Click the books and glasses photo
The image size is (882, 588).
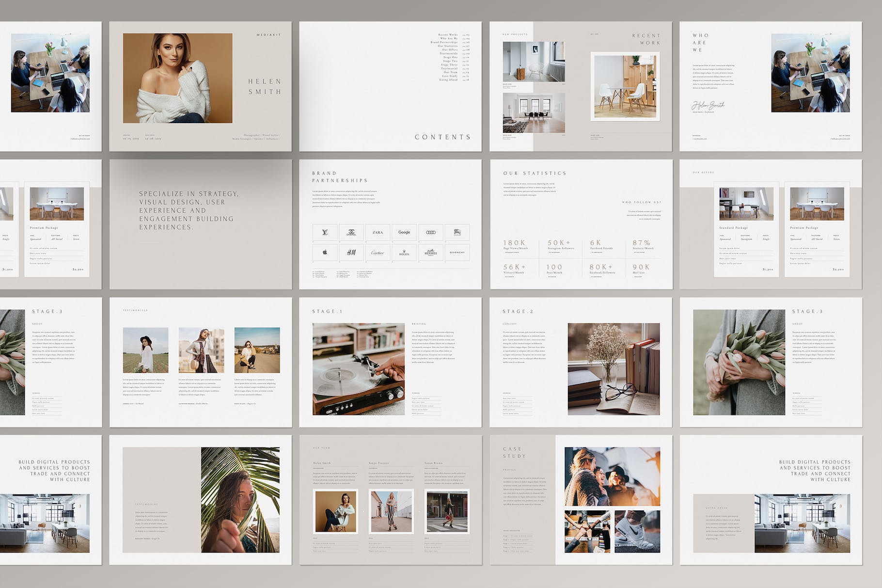[614, 369]
